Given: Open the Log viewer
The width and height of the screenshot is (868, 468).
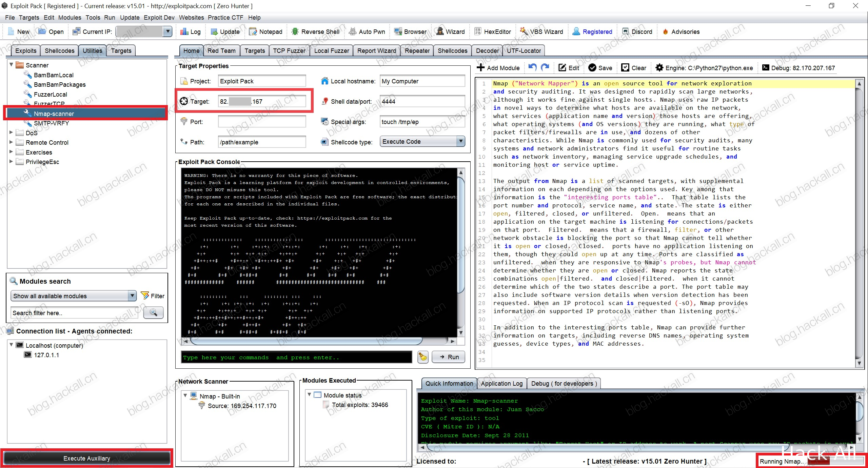Looking at the screenshot, I should (x=190, y=32).
